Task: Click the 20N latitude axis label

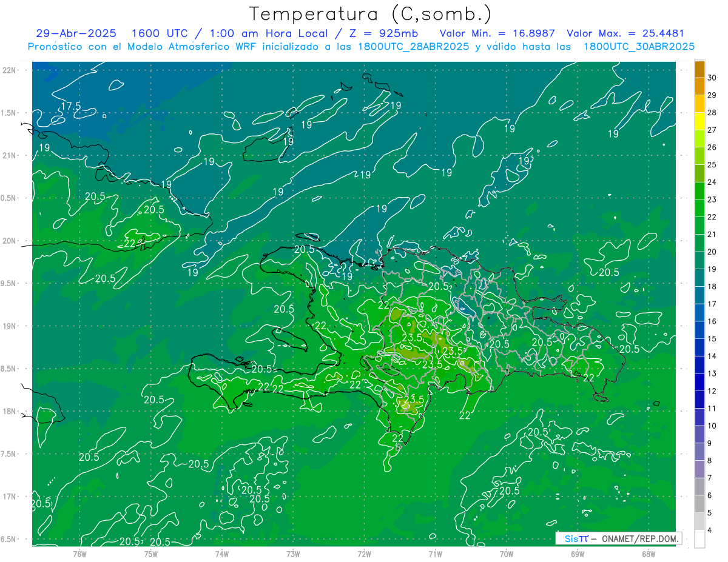Action: (x=9, y=241)
